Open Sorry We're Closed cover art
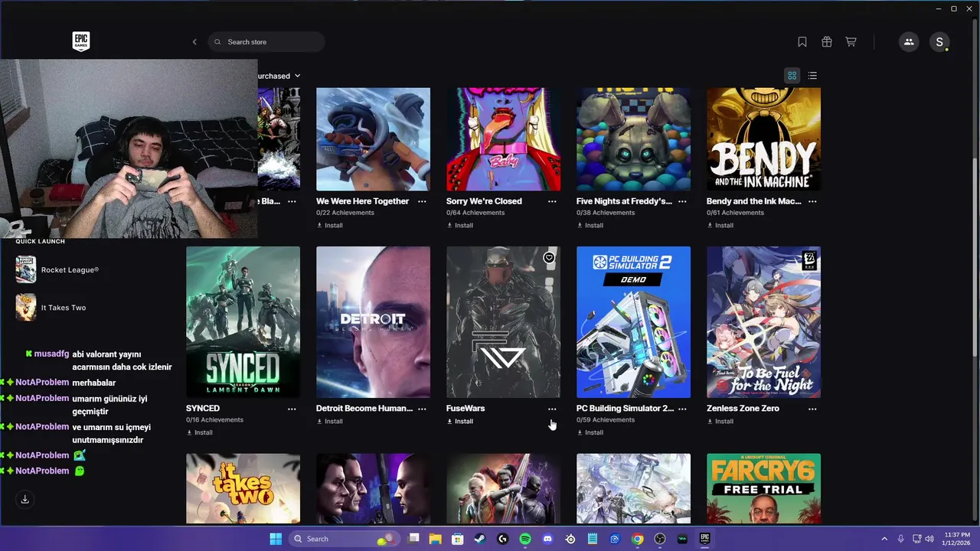980x551 pixels. pyautogui.click(x=503, y=139)
